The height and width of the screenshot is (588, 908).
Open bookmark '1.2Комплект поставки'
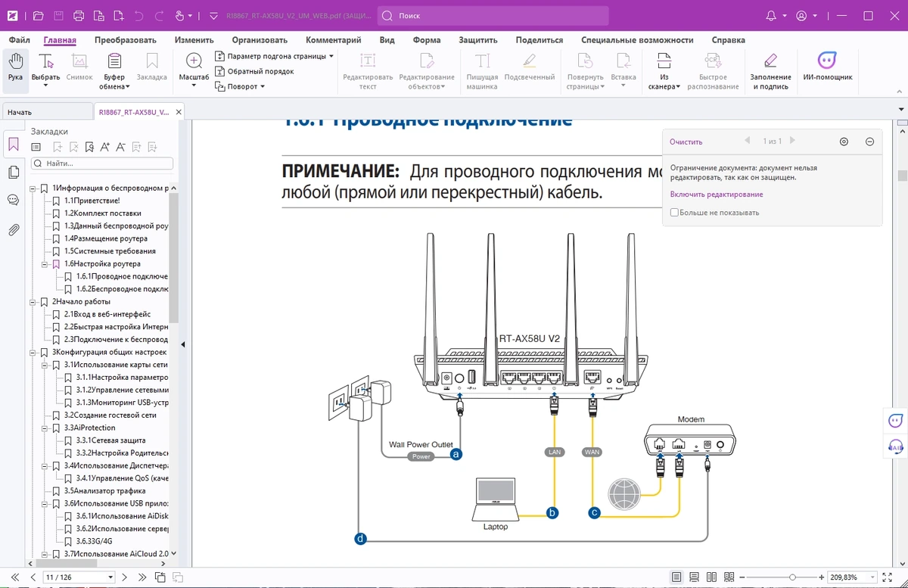102,213
